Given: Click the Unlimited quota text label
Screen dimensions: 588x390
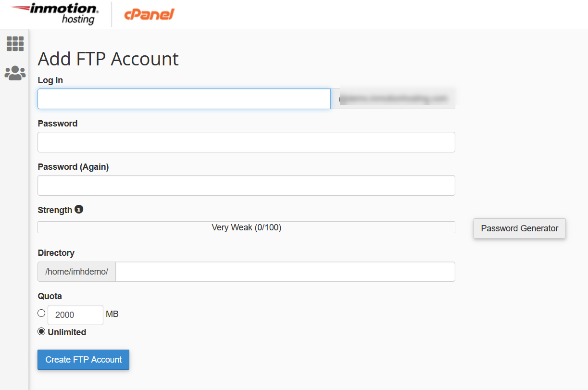Looking at the screenshot, I should coord(67,332).
